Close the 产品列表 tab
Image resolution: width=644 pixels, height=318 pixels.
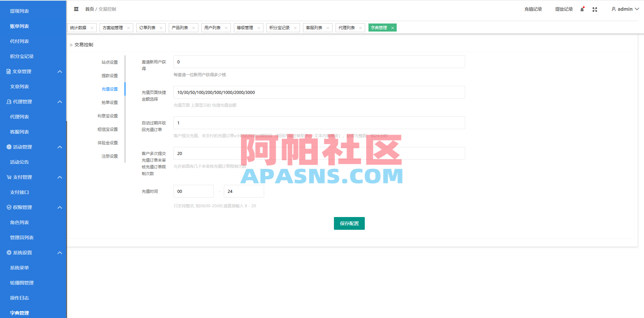[x=194, y=28]
